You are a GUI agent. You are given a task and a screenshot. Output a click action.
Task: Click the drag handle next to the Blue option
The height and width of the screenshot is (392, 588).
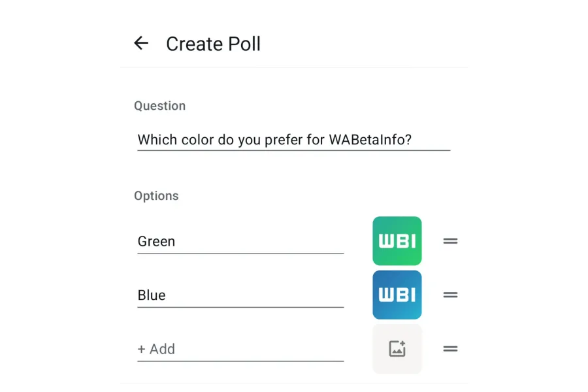(x=450, y=295)
